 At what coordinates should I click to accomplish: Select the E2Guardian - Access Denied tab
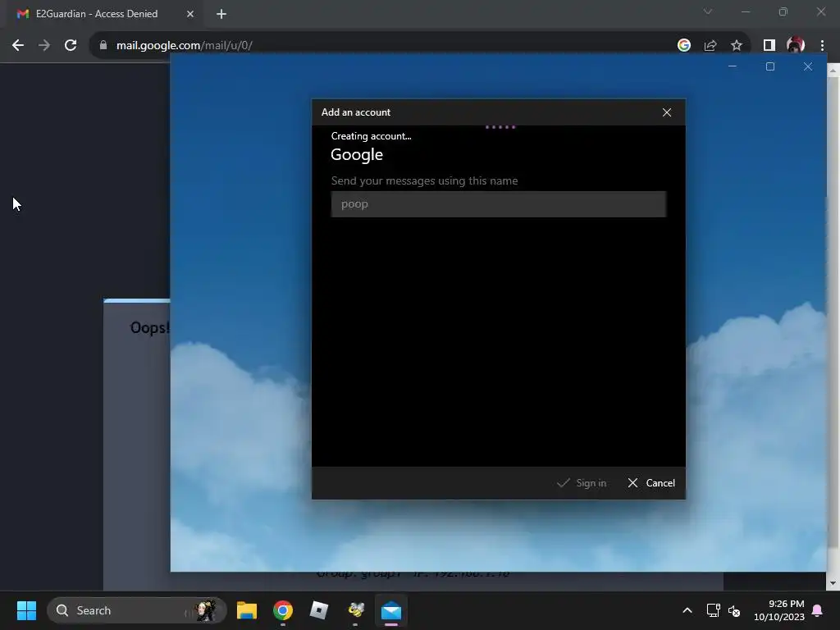[97, 14]
